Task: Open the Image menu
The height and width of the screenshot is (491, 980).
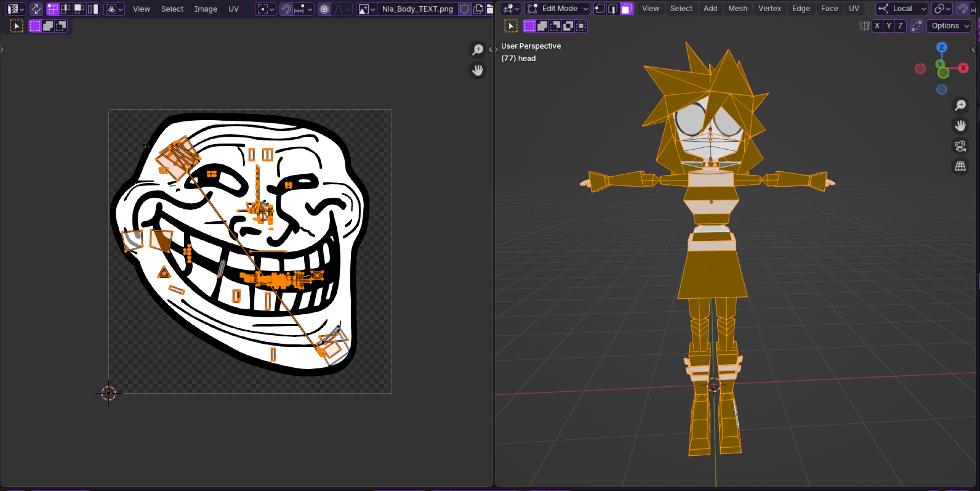Action: coord(206,9)
